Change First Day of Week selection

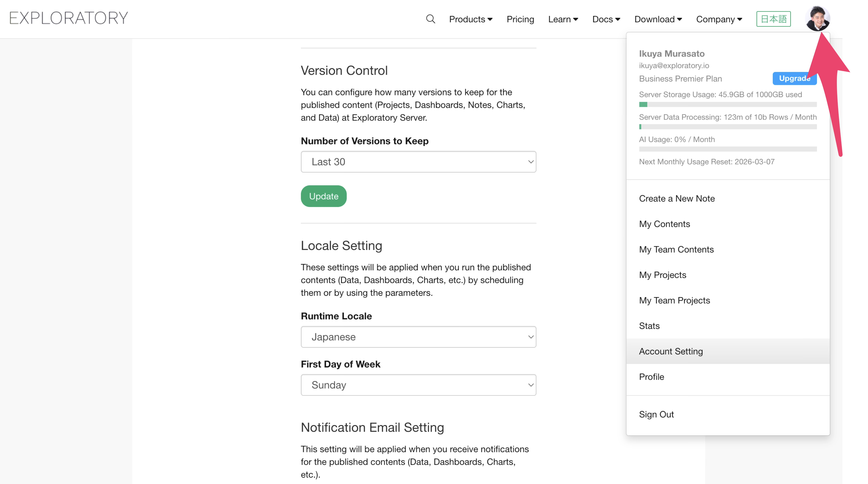click(418, 385)
